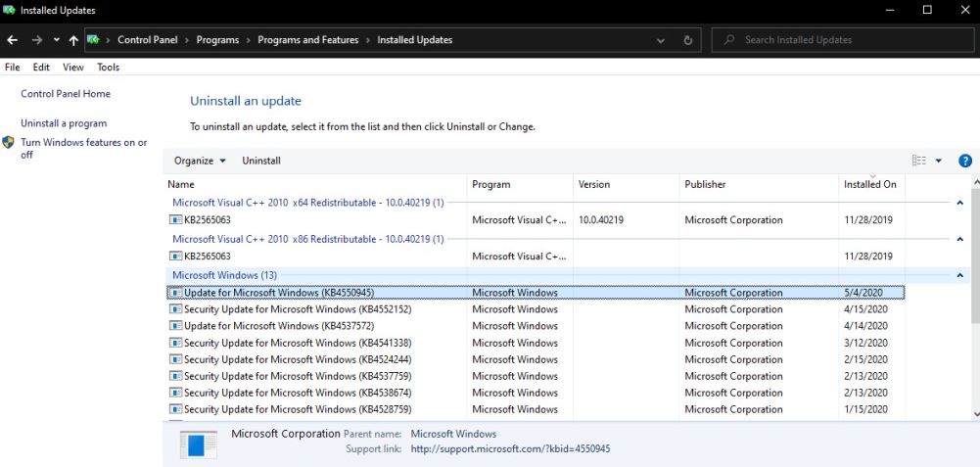Sort by the Name column header
Viewport: 980px width, 467px height.
(x=316, y=184)
